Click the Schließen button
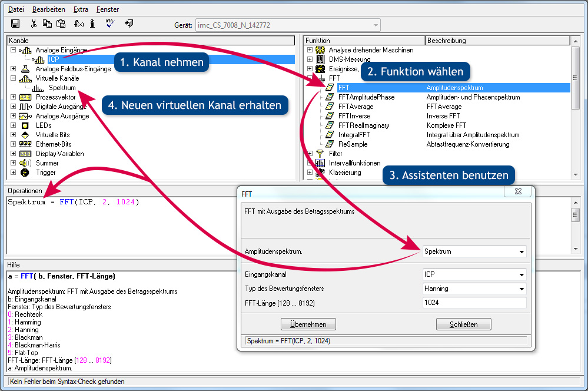This screenshot has width=588, height=391. [463, 324]
